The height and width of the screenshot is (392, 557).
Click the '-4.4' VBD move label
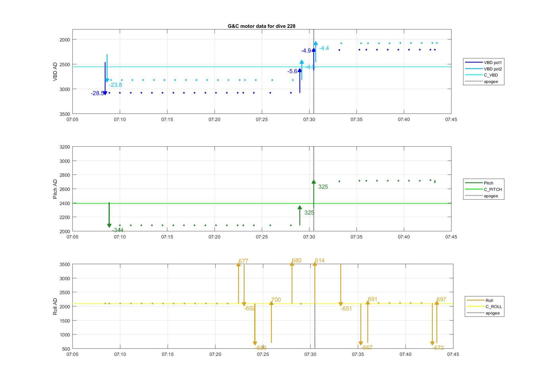click(x=324, y=48)
